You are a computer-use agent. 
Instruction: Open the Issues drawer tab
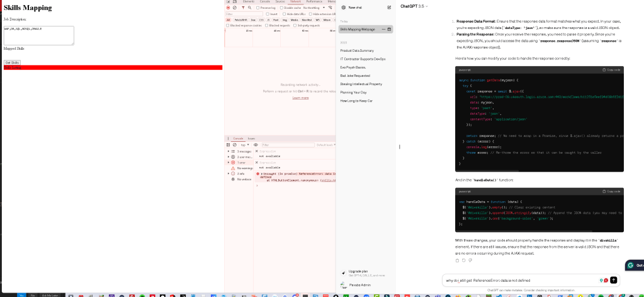(x=251, y=139)
